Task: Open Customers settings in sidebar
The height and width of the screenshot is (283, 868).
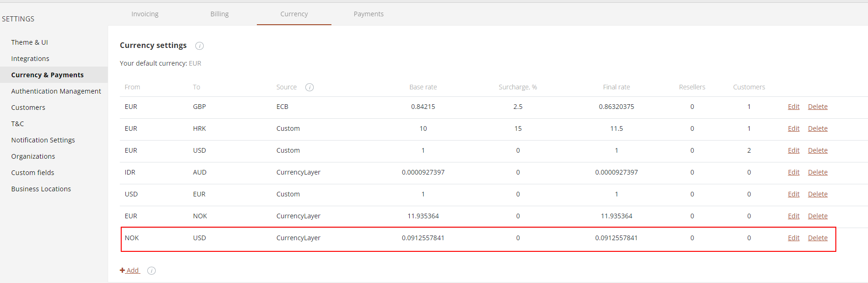Action: pos(28,108)
